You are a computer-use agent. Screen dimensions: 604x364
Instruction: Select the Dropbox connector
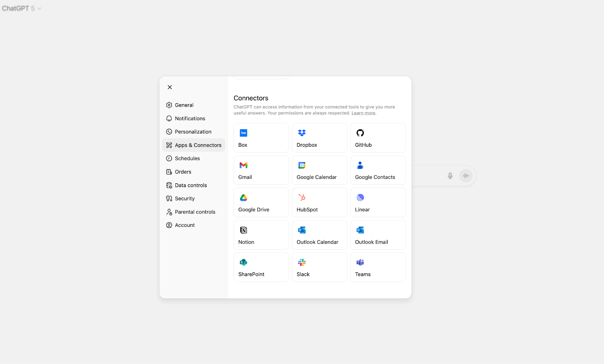click(x=319, y=138)
